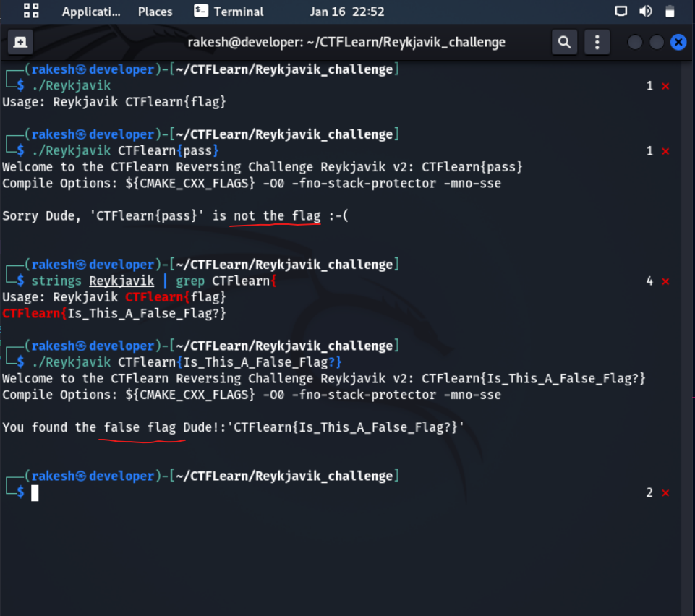
Task: Click the underlined Reykjavik filename in strings command
Action: [121, 281]
